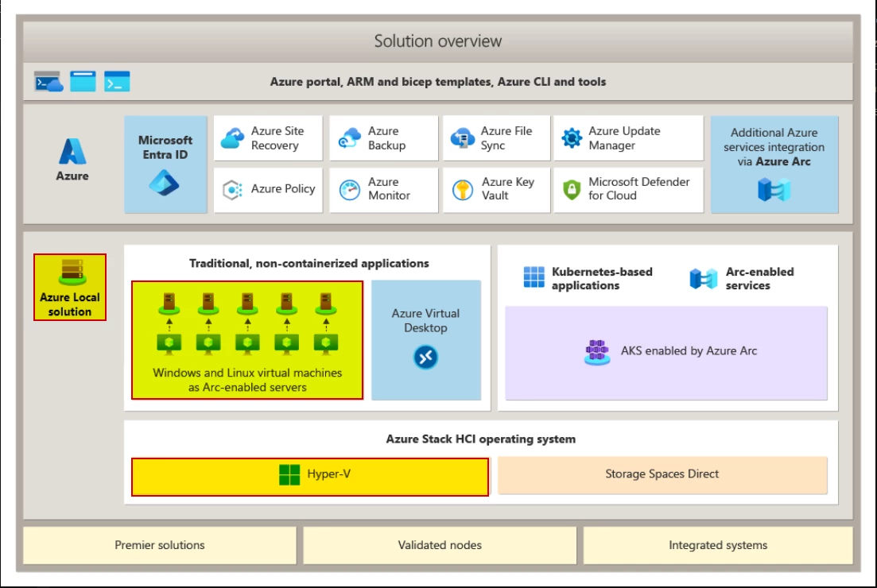Click the Azure Virtual Desktop remote icon

click(425, 357)
